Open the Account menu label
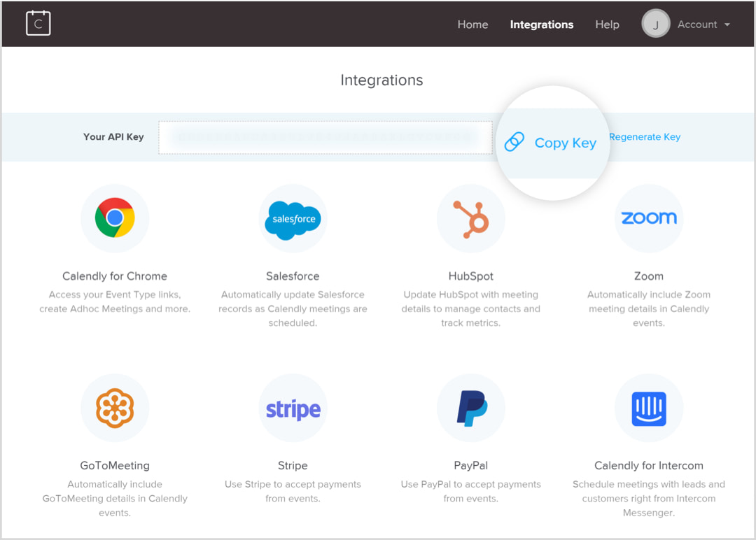 coord(696,24)
